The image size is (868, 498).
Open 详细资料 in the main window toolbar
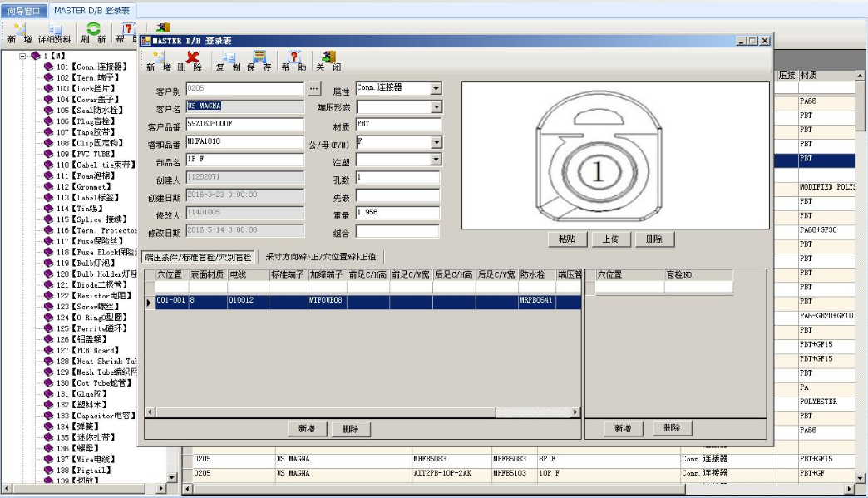[x=54, y=33]
